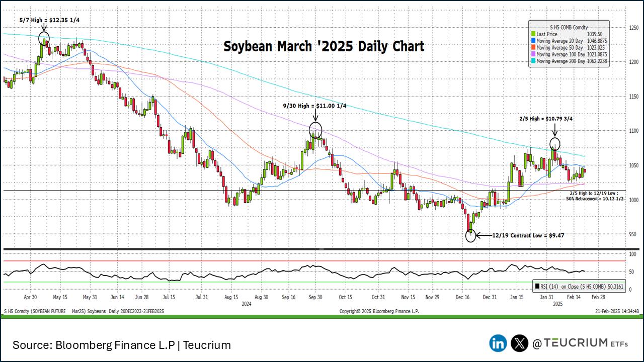Click the chart title Soybean March '2025 Daily Chart
The height and width of the screenshot is (362, 644).
point(324,47)
